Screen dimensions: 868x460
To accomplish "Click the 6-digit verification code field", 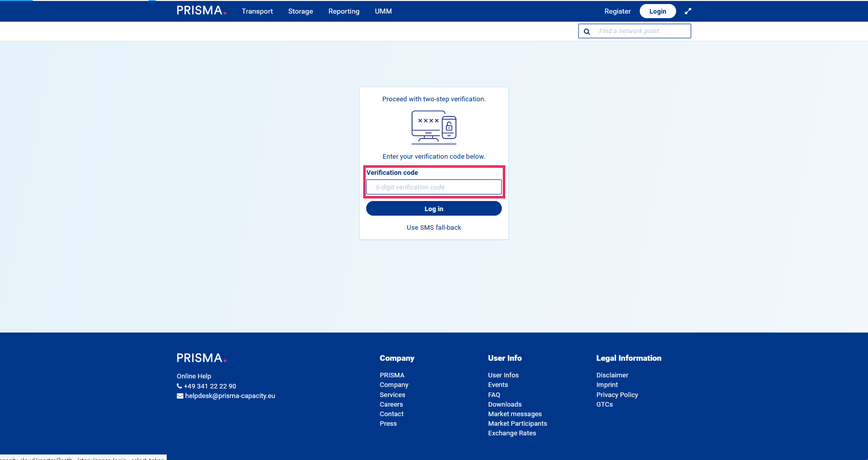I will [x=434, y=187].
